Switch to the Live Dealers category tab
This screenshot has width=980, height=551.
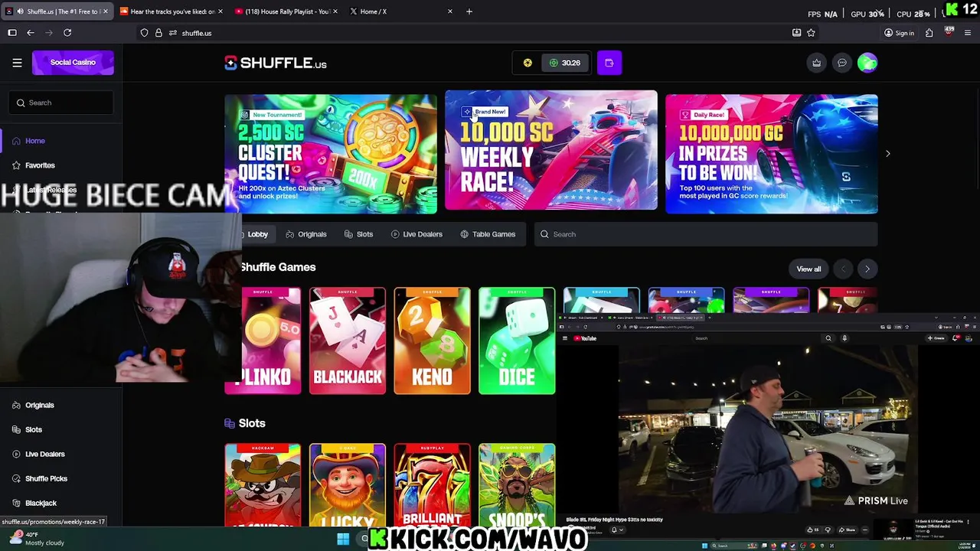[416, 234]
